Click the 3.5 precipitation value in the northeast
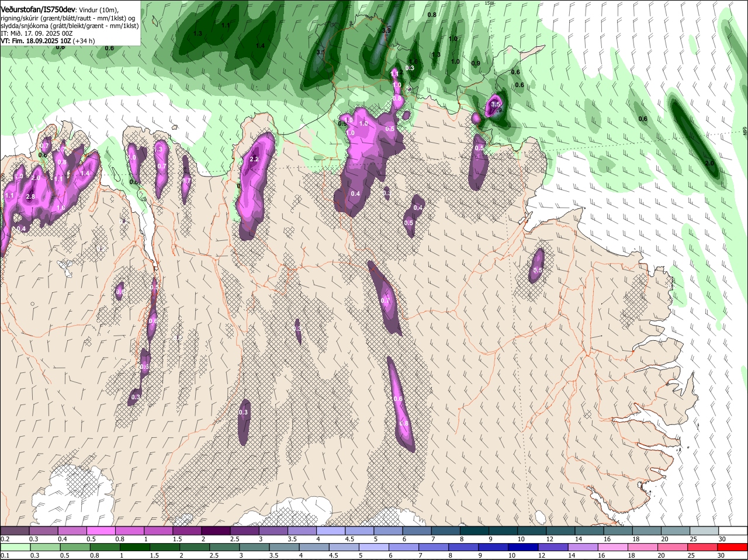 coord(496,104)
